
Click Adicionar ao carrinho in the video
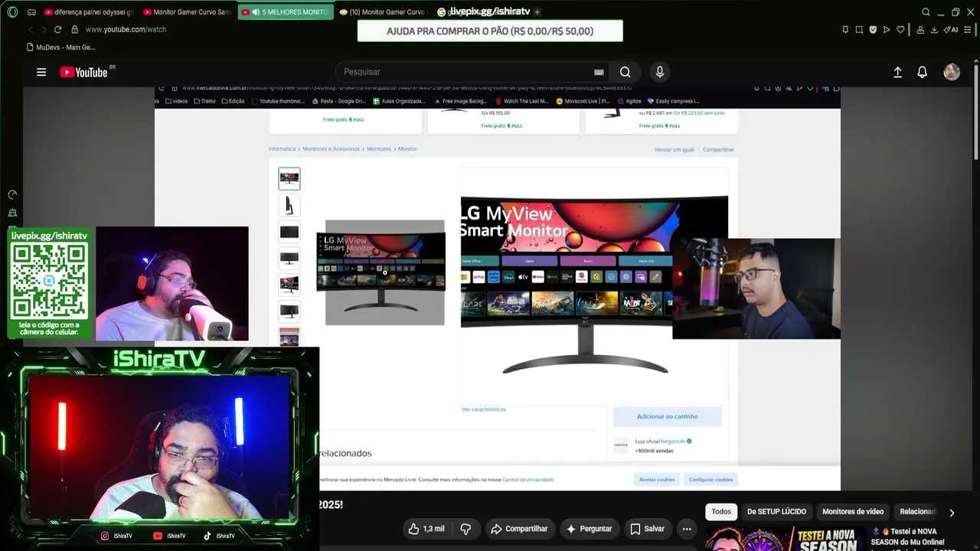click(668, 416)
